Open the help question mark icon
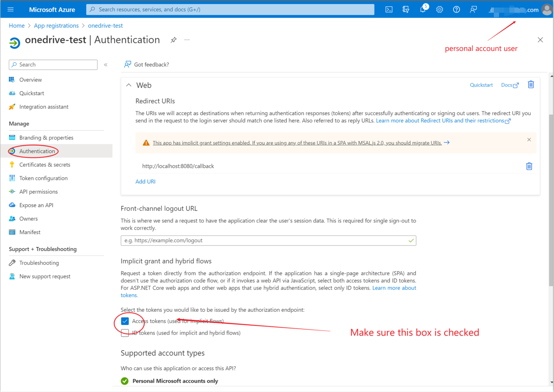Image resolution: width=554 pixels, height=392 pixels. pos(456,9)
